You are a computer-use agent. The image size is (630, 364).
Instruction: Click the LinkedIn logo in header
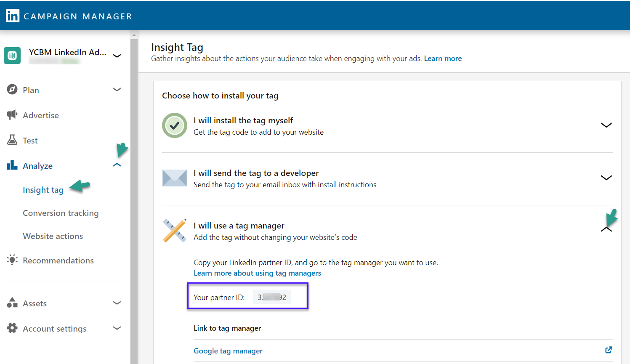(x=13, y=16)
